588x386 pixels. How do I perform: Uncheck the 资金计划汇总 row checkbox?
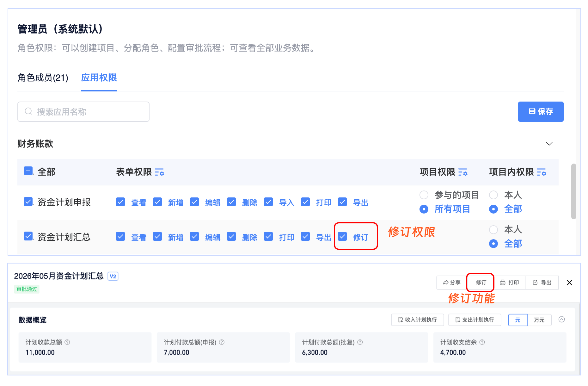tap(28, 236)
